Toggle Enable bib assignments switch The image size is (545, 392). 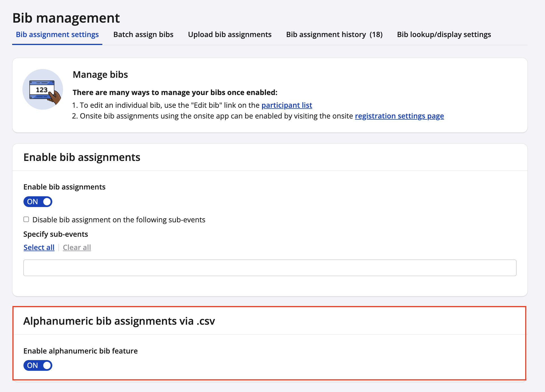click(x=38, y=202)
